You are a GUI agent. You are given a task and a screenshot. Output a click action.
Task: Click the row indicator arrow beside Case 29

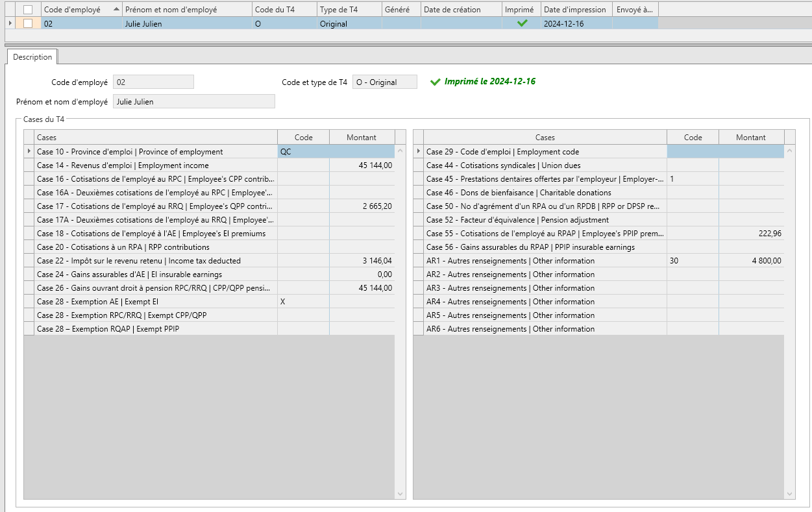click(418, 151)
